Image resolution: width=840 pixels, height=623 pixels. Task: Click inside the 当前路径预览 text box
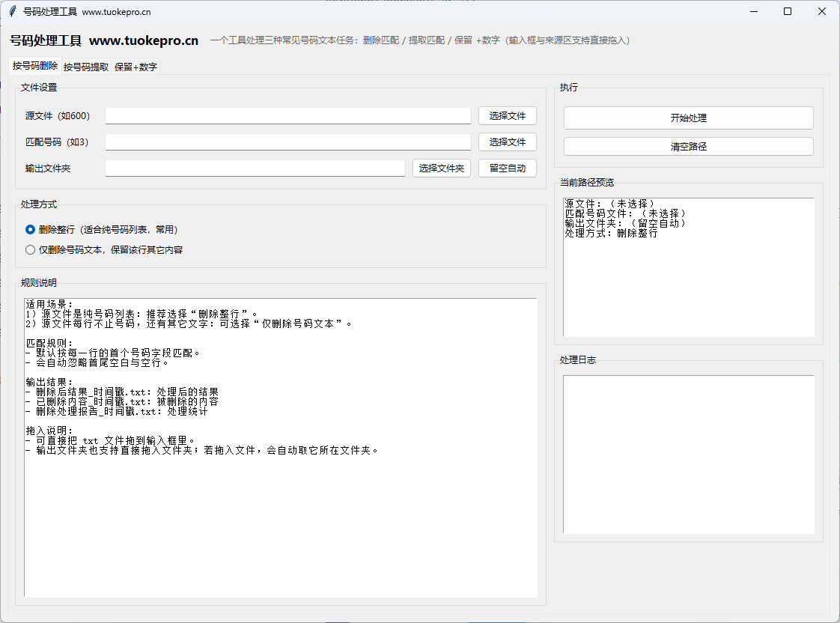coord(688,267)
